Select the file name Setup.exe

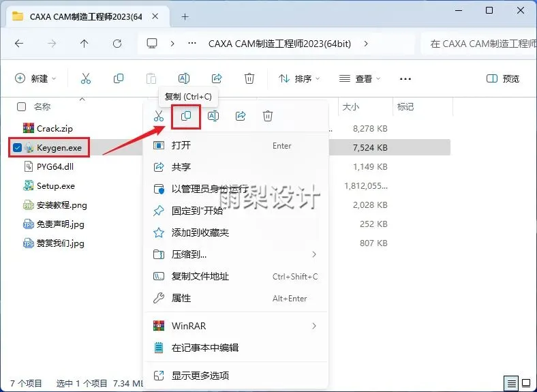coord(56,186)
